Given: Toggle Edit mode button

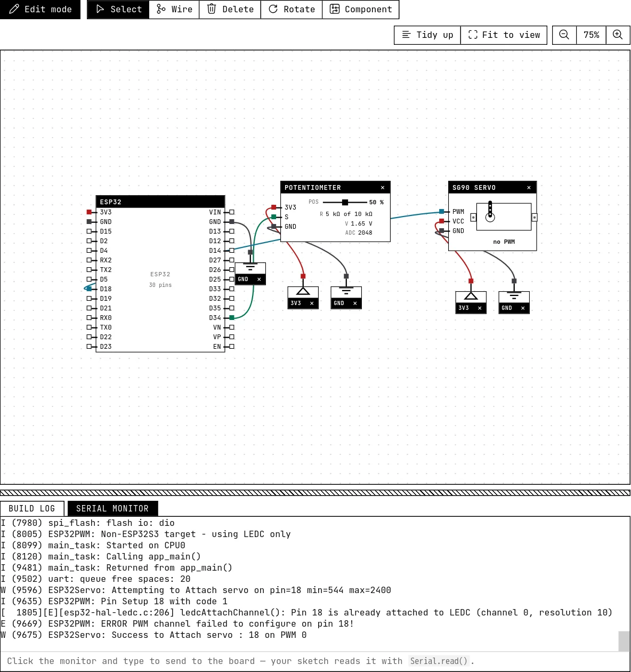Looking at the screenshot, I should (x=40, y=9).
